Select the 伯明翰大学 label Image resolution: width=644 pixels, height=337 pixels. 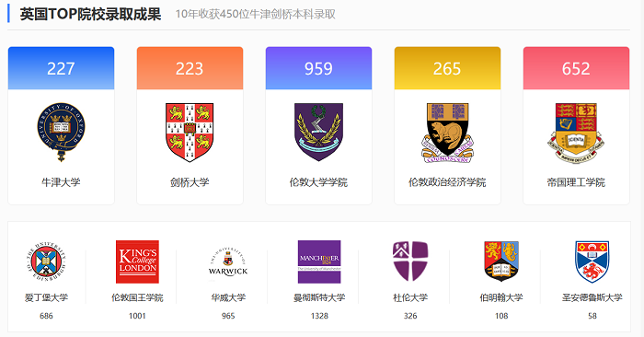(x=501, y=297)
